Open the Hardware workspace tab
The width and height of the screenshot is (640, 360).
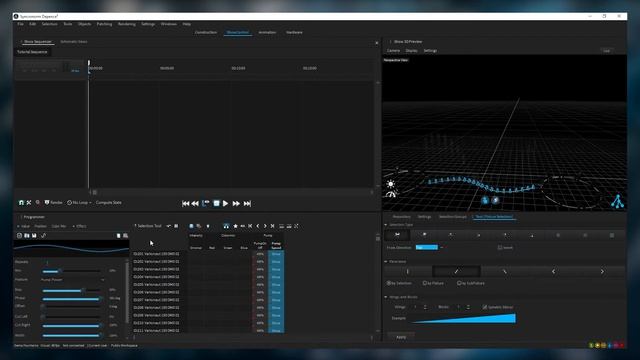[x=294, y=32]
